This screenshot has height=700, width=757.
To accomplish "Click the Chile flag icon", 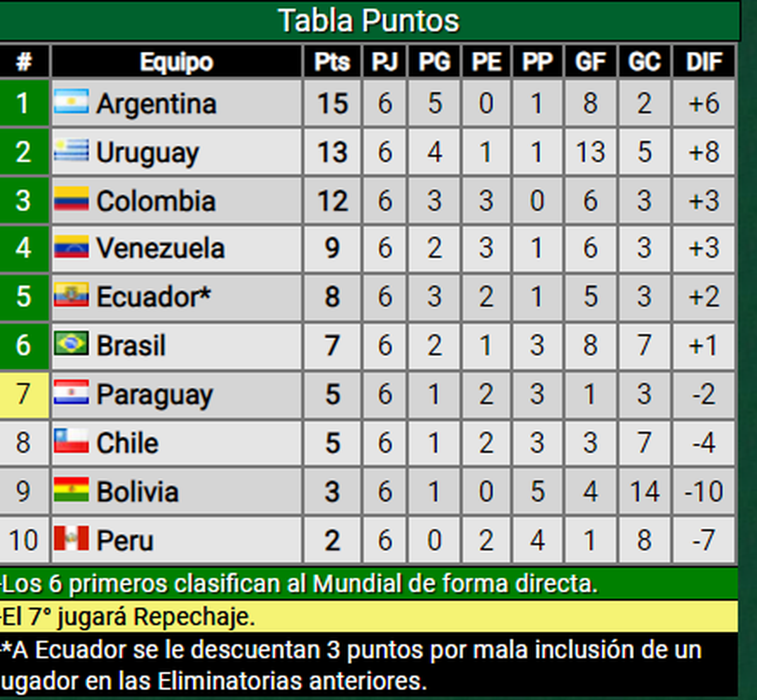I will 71,442.
